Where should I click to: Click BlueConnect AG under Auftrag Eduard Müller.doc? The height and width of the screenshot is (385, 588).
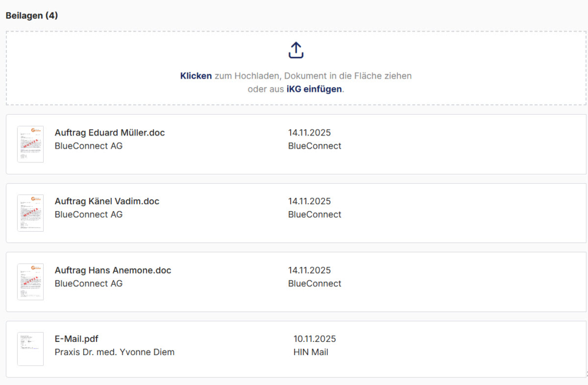[x=88, y=146]
